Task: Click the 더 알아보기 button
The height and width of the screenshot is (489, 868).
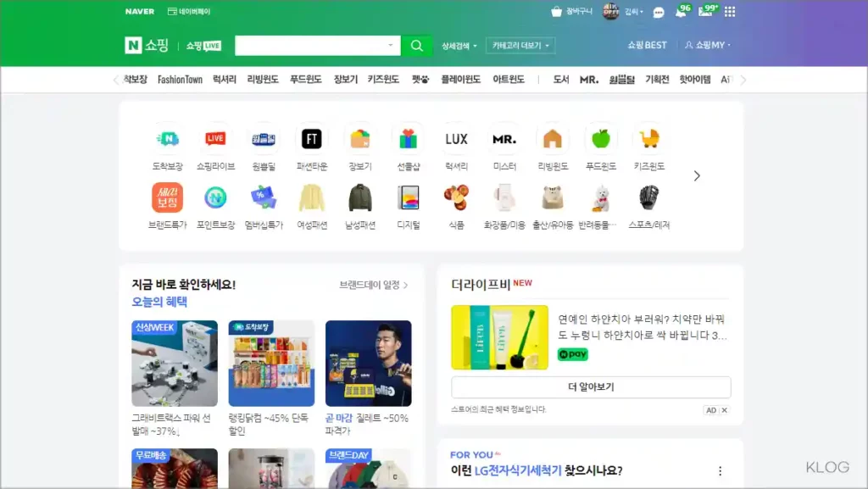Action: tap(591, 387)
